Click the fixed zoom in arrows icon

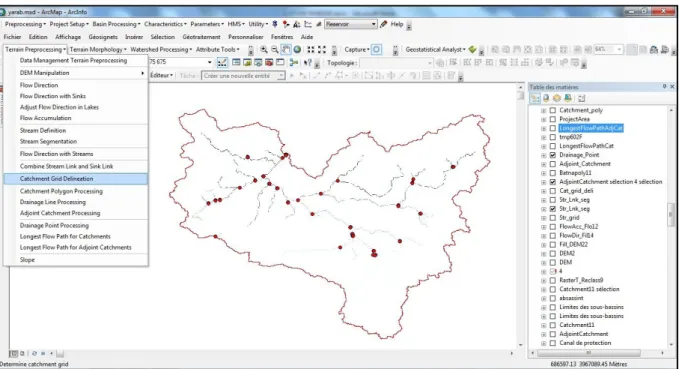pyautogui.click(x=311, y=49)
